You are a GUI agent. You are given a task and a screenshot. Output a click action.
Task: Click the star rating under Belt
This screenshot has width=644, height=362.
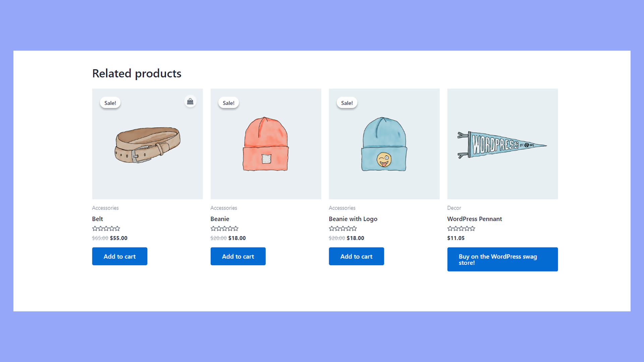[106, 229]
